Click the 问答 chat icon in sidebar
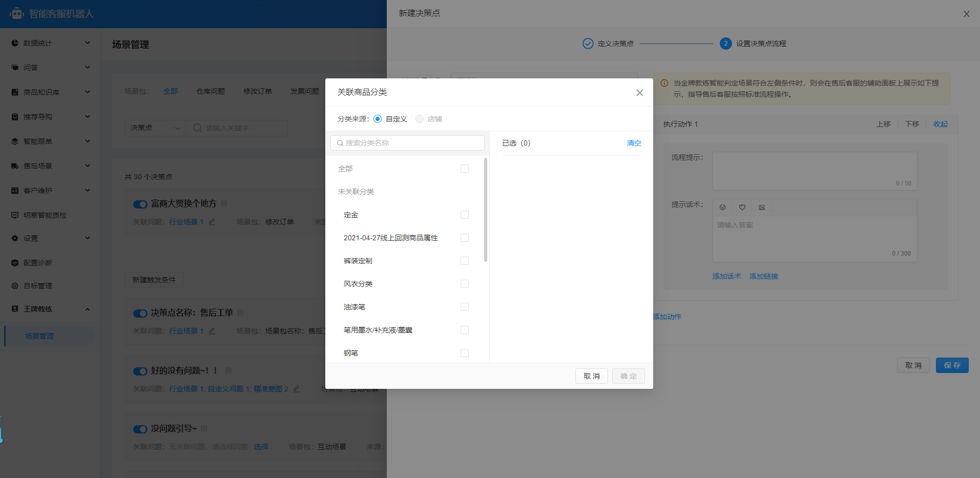The height and width of the screenshot is (478, 980). (15, 68)
